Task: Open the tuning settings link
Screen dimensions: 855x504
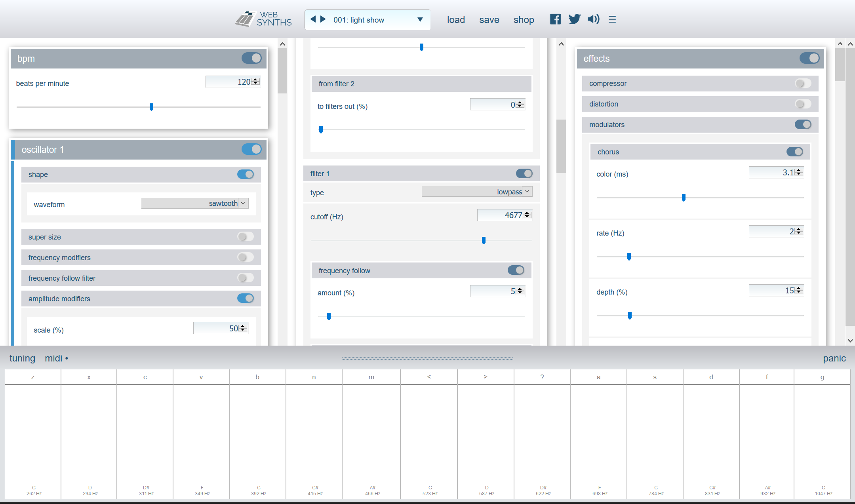Action: [22, 358]
